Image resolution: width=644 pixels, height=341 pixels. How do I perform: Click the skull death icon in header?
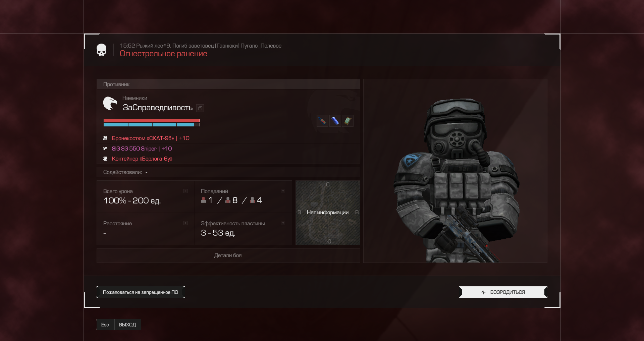click(101, 50)
